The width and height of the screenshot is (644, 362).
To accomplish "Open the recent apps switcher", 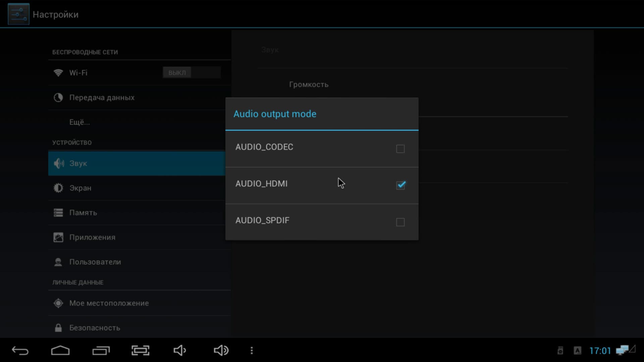I will pyautogui.click(x=101, y=351).
